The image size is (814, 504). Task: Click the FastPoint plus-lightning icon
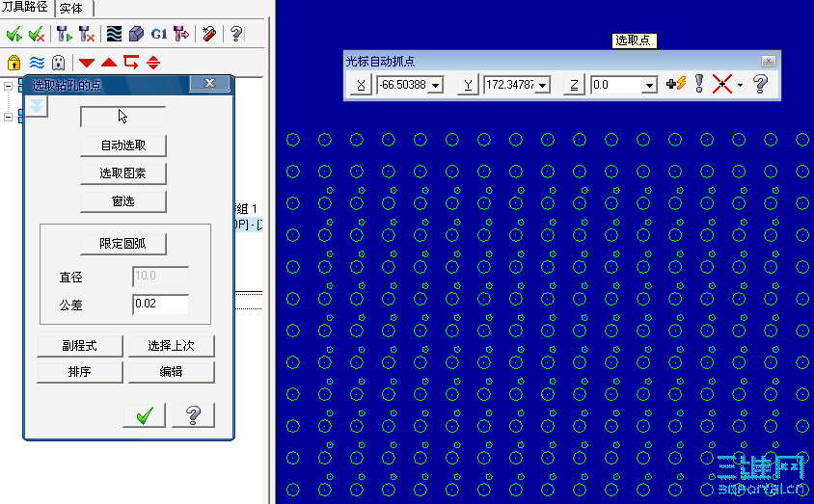point(676,84)
